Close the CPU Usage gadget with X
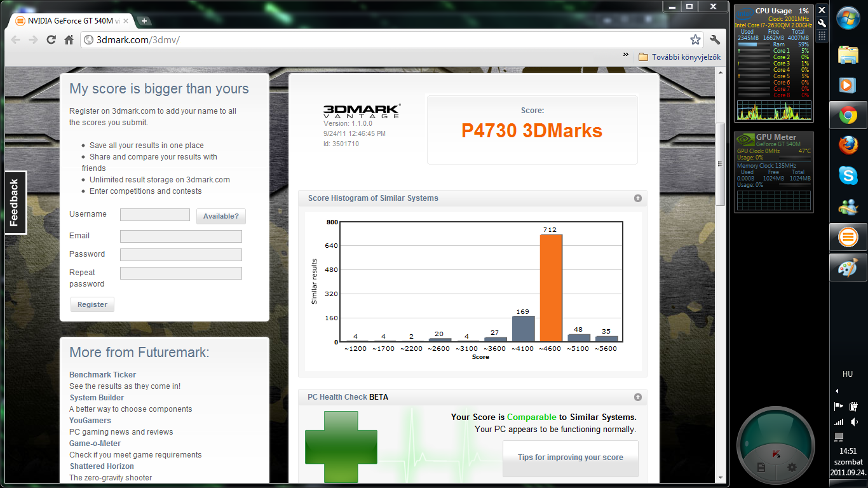 (822, 10)
